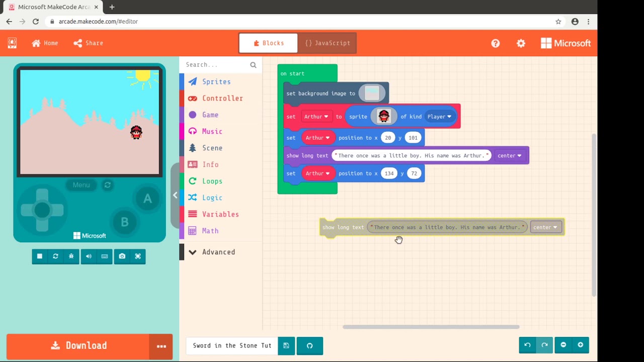Open the Help menu question mark

pyautogui.click(x=496, y=43)
